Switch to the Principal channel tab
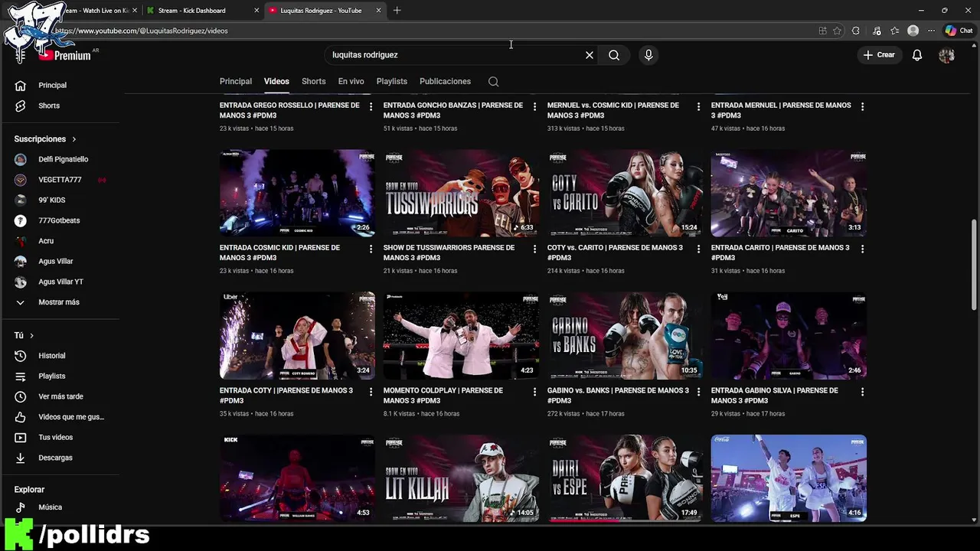 coord(236,81)
